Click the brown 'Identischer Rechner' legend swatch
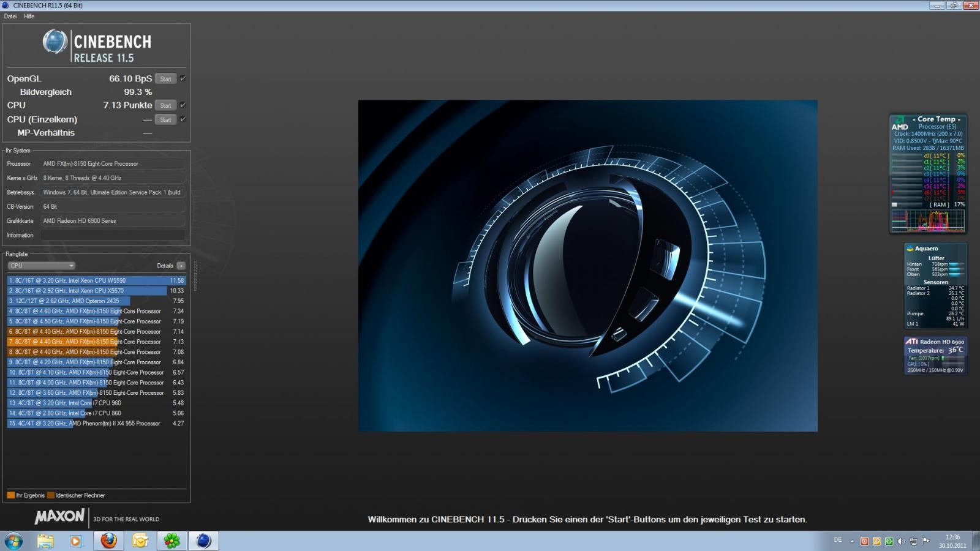The height and width of the screenshot is (551, 980). (x=51, y=495)
